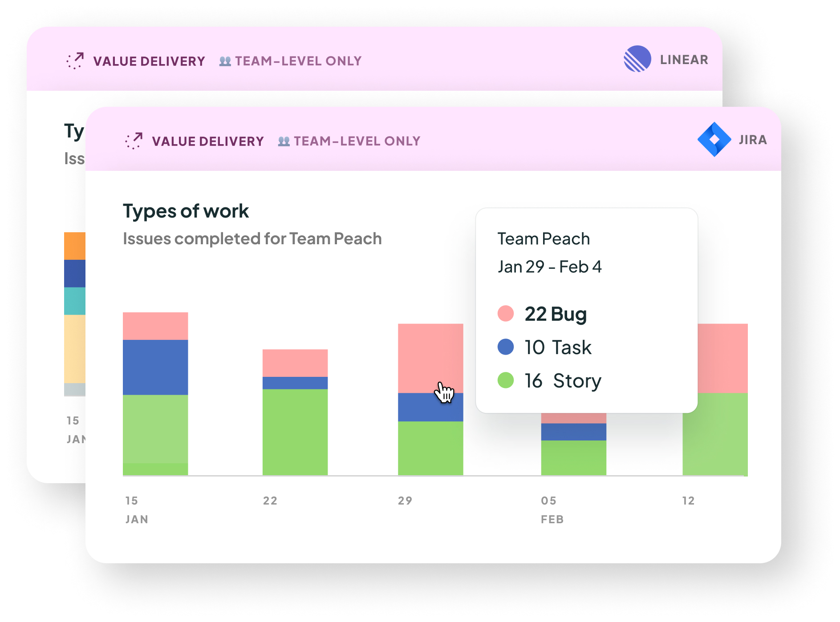
Task: Click the JIRA text label
Action: coord(753,140)
